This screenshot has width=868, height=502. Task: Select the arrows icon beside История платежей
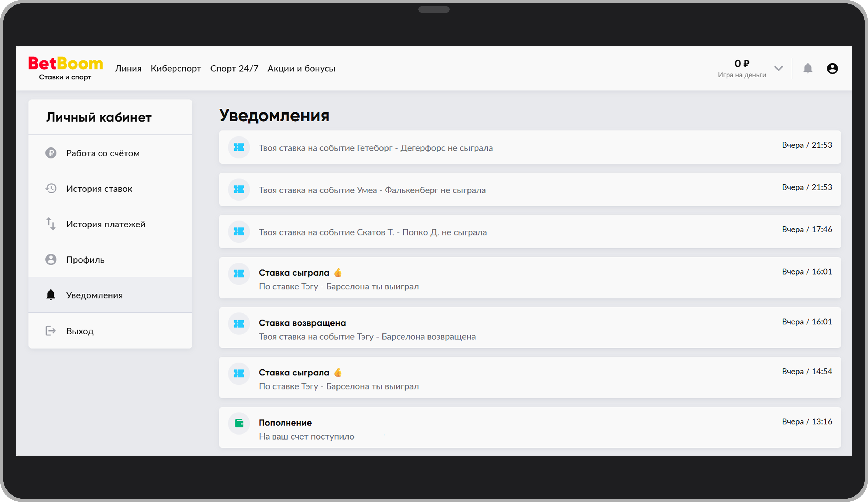pyautogui.click(x=51, y=224)
